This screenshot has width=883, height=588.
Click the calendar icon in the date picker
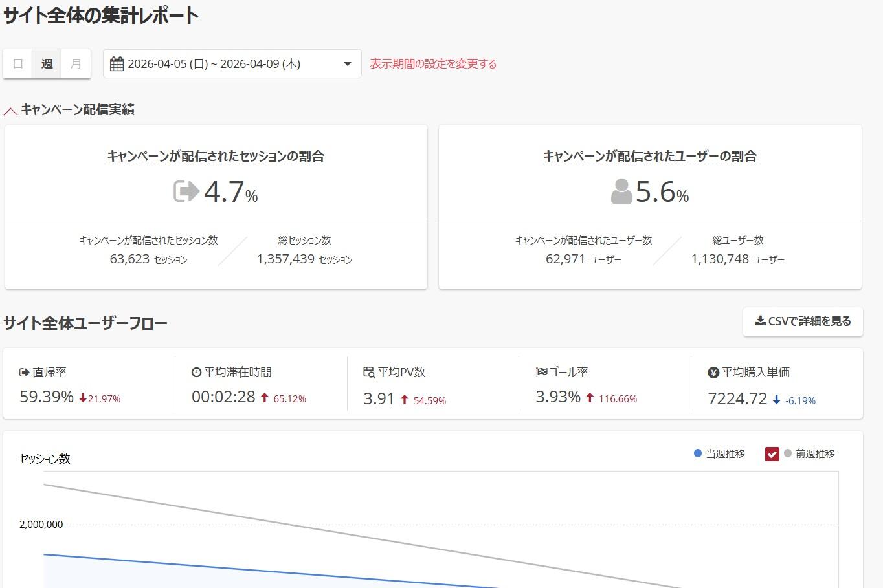pyautogui.click(x=117, y=63)
